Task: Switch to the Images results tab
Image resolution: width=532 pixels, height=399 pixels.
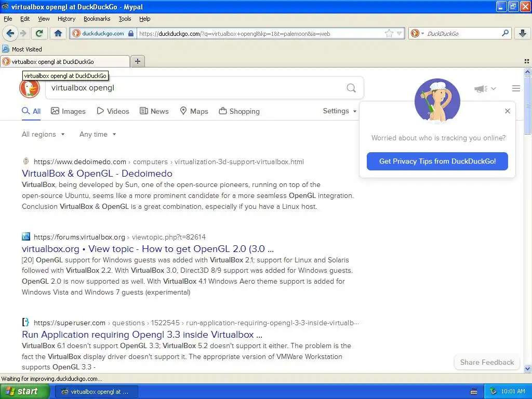Action: point(68,111)
